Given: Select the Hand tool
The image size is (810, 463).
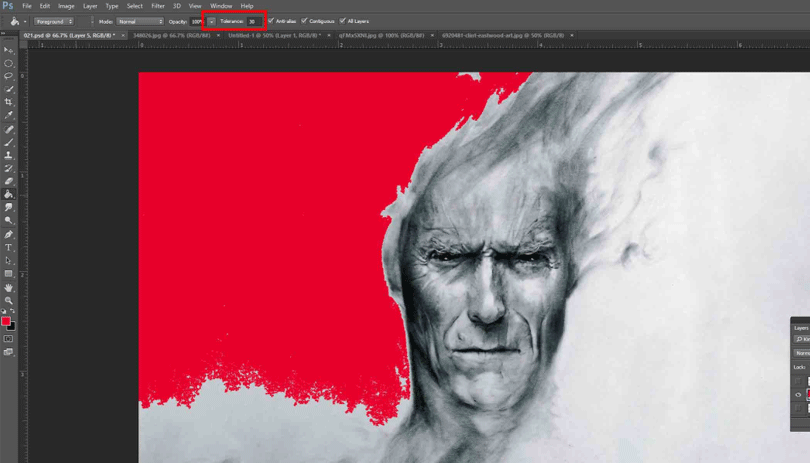Looking at the screenshot, I should [x=9, y=288].
